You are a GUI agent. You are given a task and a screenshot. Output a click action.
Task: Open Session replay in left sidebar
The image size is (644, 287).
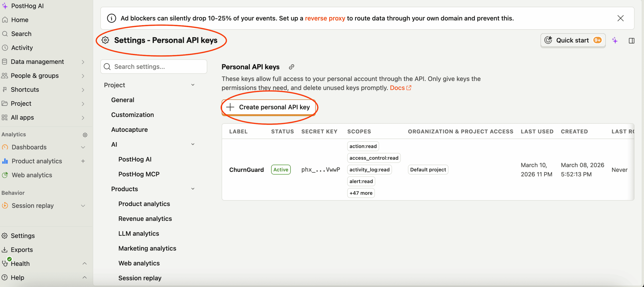[x=32, y=206]
